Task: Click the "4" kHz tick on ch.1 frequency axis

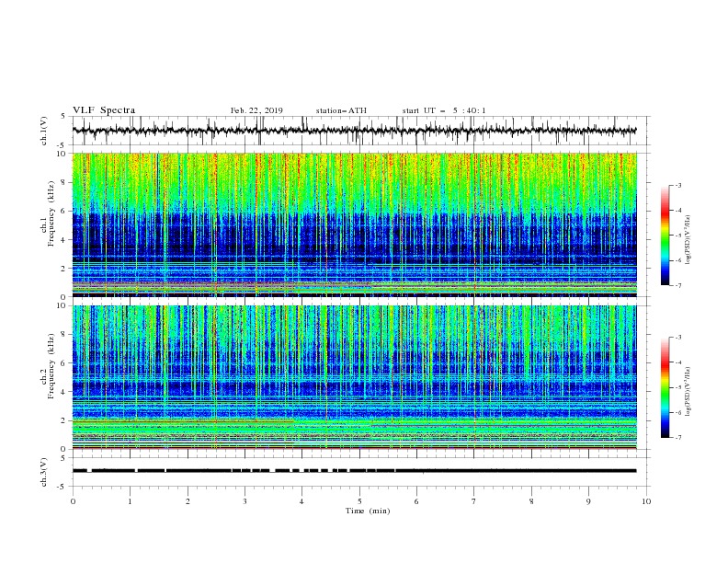Action: pos(64,240)
